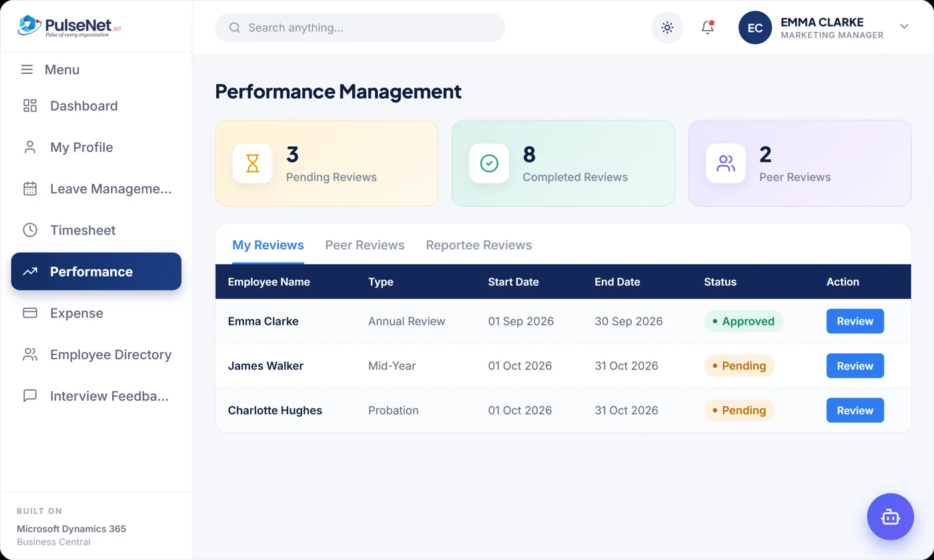
Task: Switch to the Reportee Reviews tab
Action: tap(479, 245)
